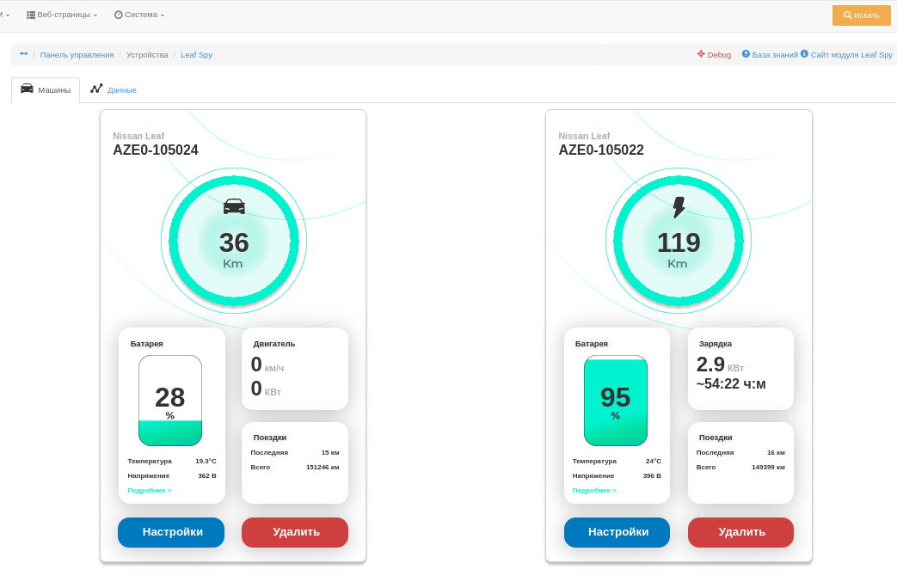897x588 pixels.
Task: Click the orange Искать search button
Action: tap(861, 15)
